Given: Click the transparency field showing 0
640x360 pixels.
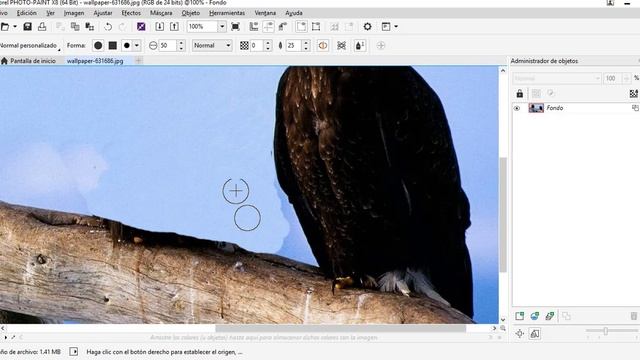Looking at the screenshot, I should click(257, 45).
